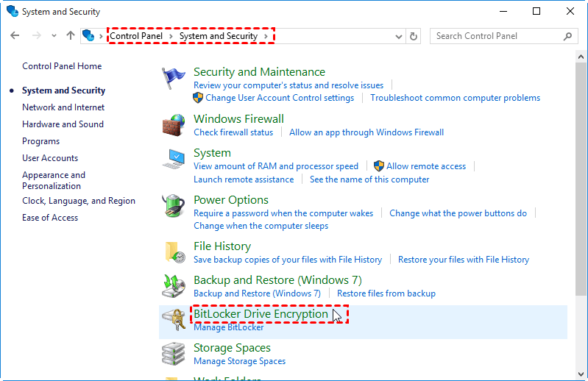The height and width of the screenshot is (381, 588).
Task: Click the Windows Firewall brick wall icon
Action: 174,125
